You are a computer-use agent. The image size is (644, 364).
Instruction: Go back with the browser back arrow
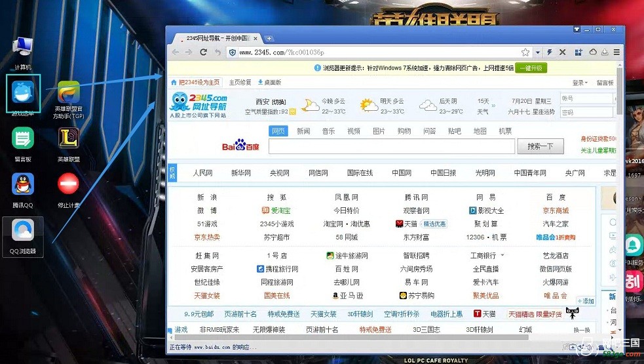[x=176, y=52]
